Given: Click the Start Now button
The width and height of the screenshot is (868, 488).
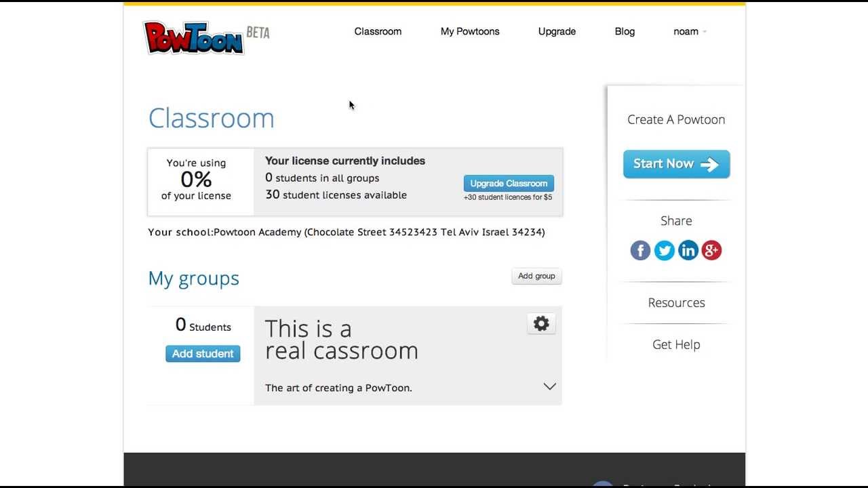Looking at the screenshot, I should click(x=676, y=164).
